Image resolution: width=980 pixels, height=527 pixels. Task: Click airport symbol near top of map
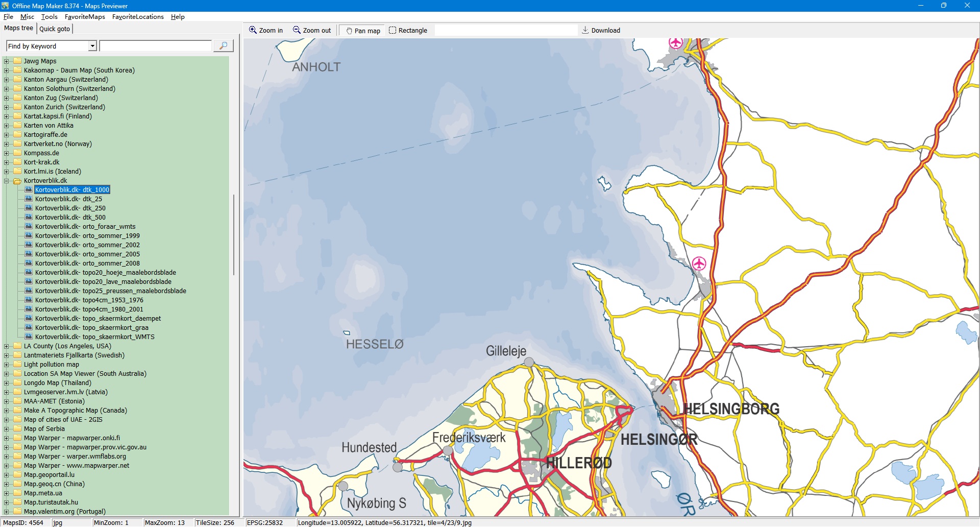[676, 43]
